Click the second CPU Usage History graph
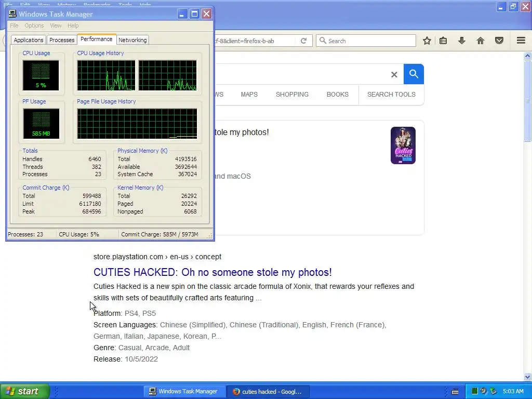Image resolution: width=532 pixels, height=399 pixels. click(168, 75)
